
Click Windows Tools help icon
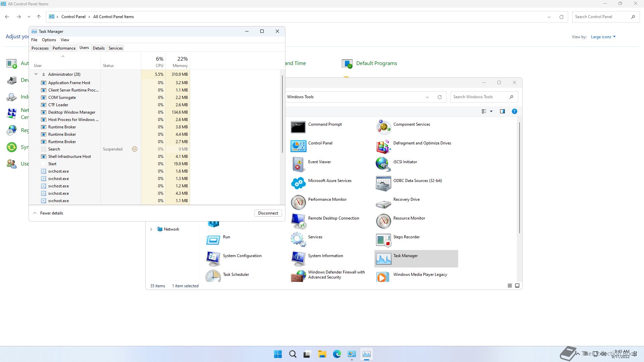514,111
